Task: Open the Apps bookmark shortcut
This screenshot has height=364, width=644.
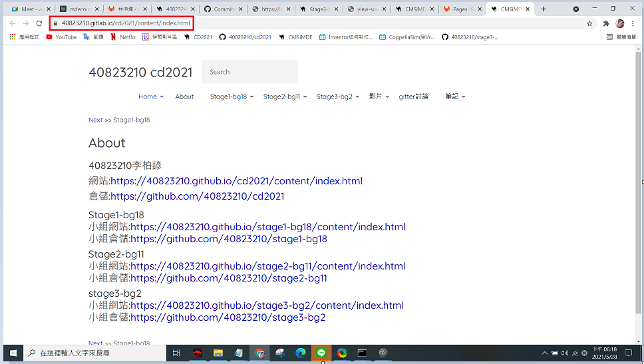Action: coord(24,37)
